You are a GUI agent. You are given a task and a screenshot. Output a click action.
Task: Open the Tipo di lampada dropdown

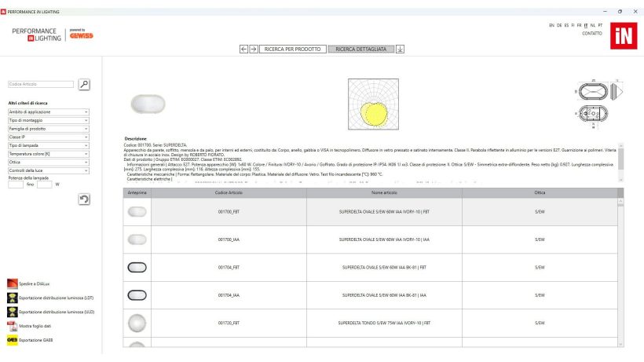pyautogui.click(x=49, y=145)
